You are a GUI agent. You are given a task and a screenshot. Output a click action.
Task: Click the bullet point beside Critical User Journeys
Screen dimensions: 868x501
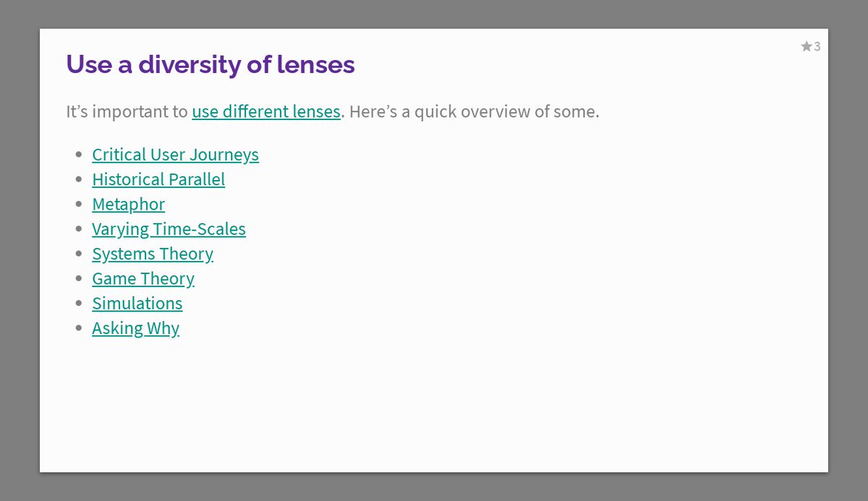[79, 155]
